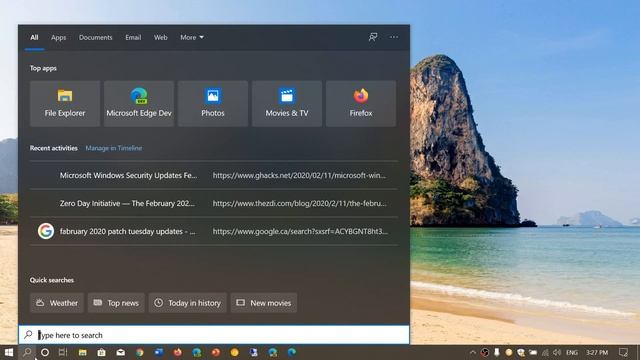This screenshot has height=360, width=640.
Task: Switch to the All search tab
Action: (x=34, y=38)
